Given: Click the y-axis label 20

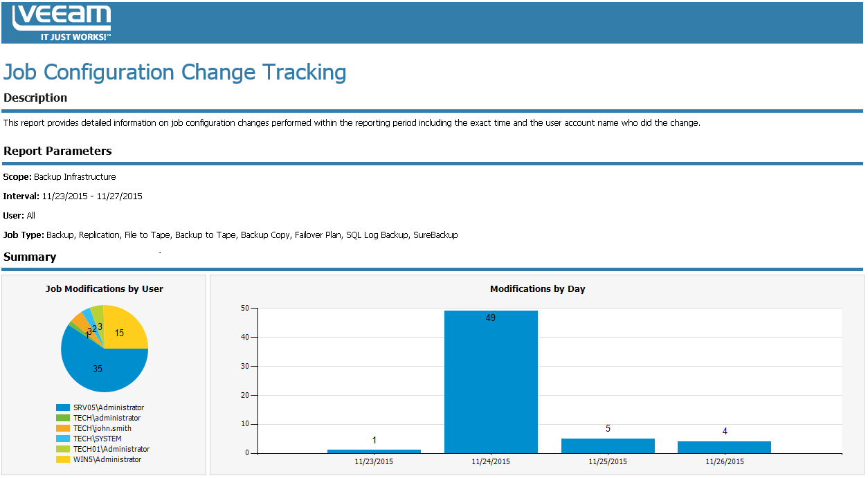Looking at the screenshot, I should (x=245, y=396).
